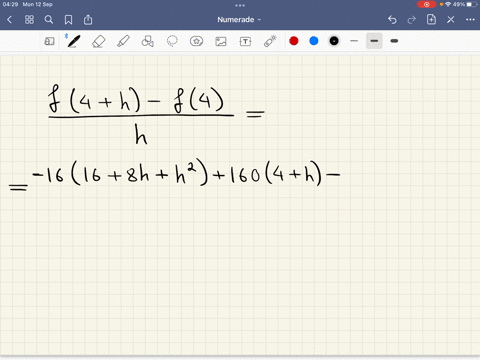This screenshot has width=480, height=360.
Task: Bookmark the current page
Action: click(68, 20)
